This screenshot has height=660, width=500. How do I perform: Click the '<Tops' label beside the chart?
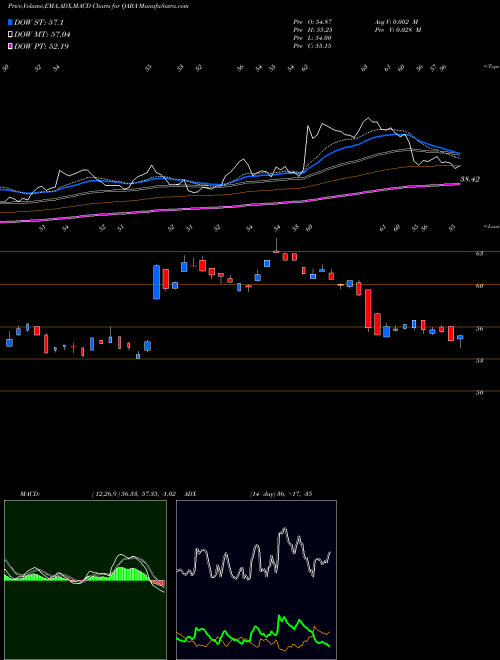coord(491,67)
